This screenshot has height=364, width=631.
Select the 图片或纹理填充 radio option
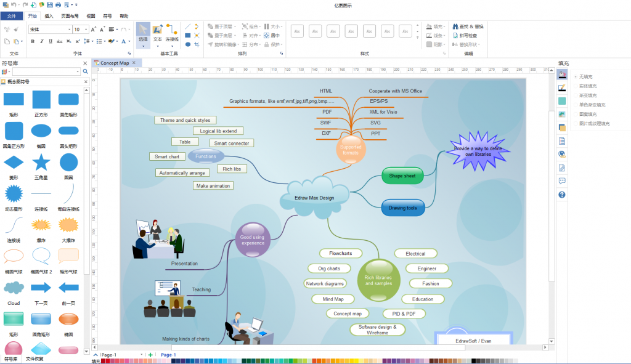coord(576,123)
